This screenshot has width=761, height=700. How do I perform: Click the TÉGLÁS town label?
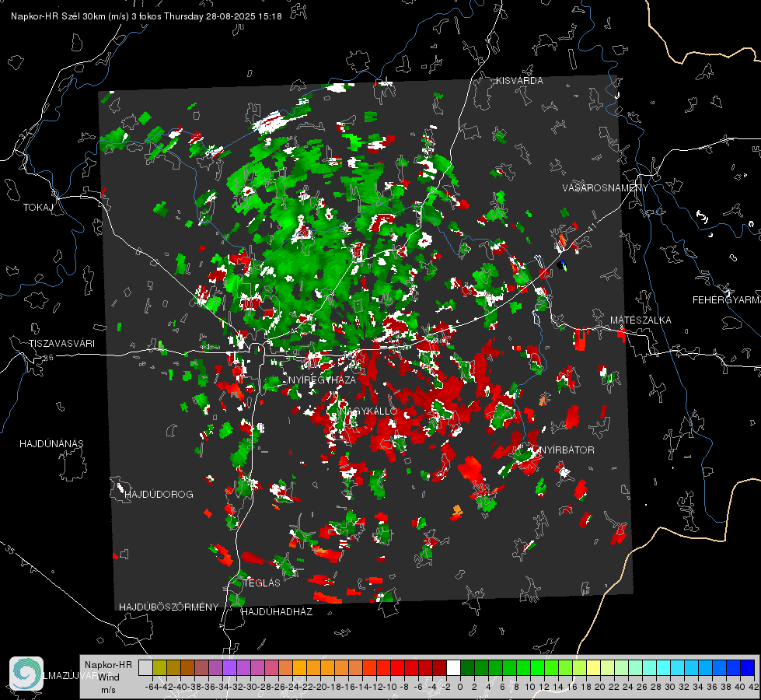click(x=262, y=583)
